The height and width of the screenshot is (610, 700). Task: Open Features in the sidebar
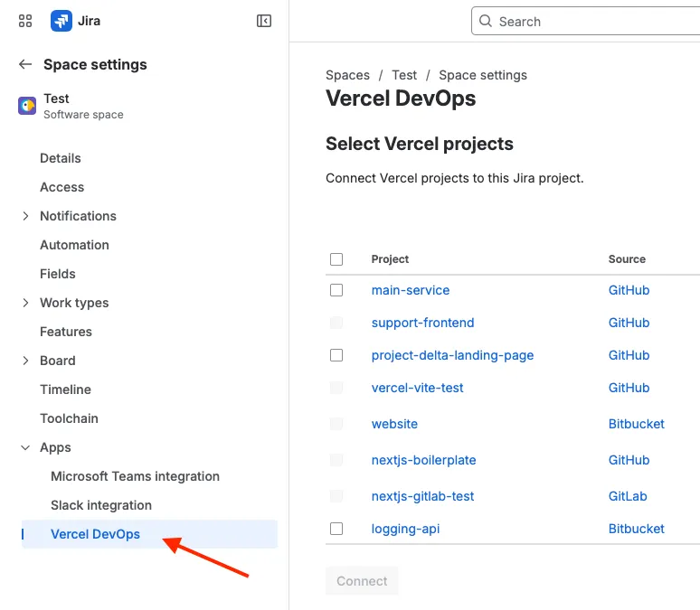[66, 332]
